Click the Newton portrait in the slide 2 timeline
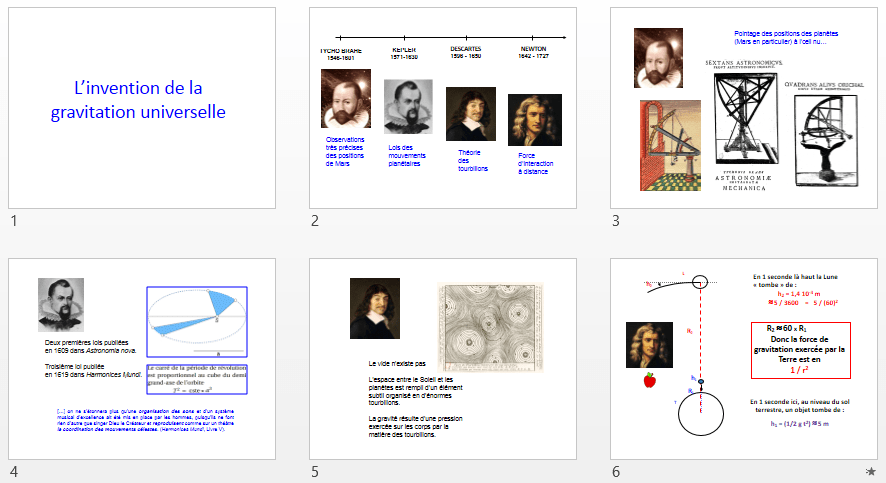The image size is (886, 483). 530,120
